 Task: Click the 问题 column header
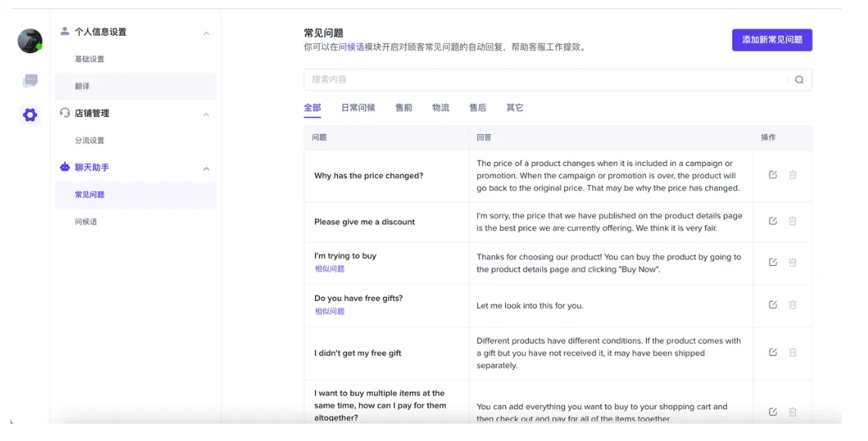[319, 137]
